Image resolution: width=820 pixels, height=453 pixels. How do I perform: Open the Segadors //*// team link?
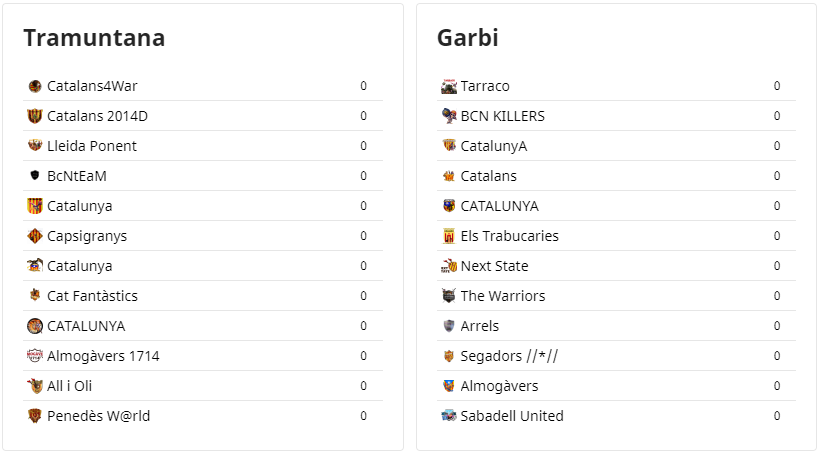coord(509,356)
